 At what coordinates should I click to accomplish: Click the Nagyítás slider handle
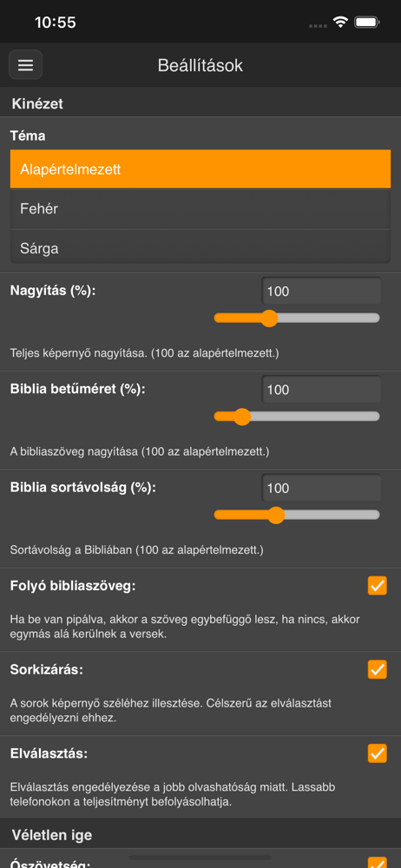point(269,319)
